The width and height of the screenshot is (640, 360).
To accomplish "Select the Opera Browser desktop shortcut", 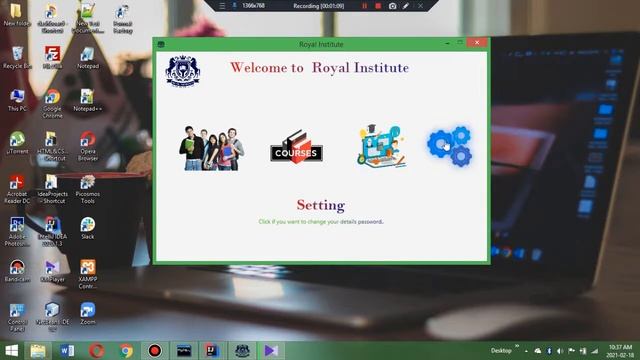I will point(87,146).
